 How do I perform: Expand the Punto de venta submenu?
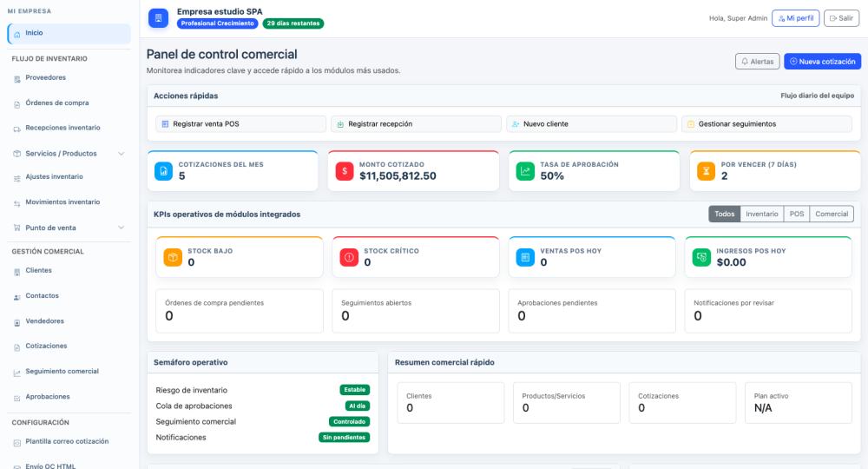point(121,228)
